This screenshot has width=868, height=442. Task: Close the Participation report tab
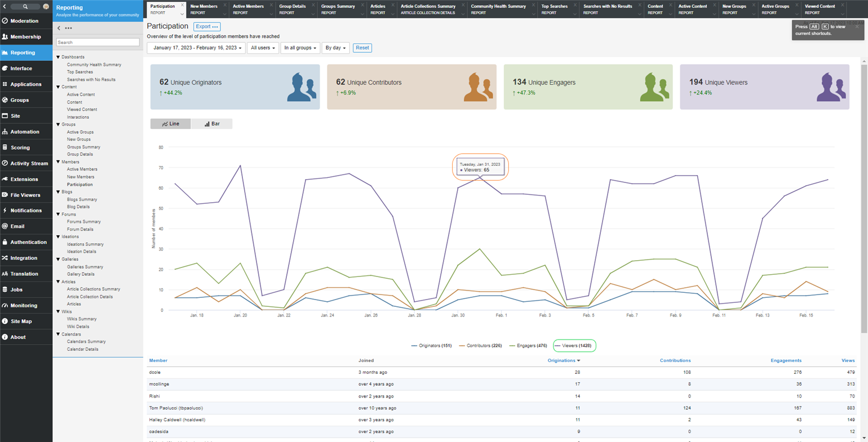pyautogui.click(x=182, y=6)
